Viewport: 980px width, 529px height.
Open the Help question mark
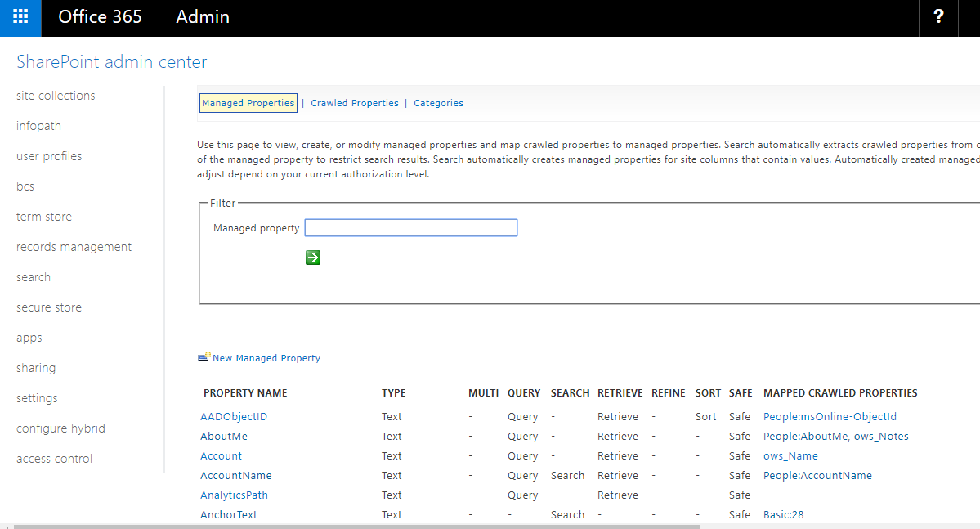click(938, 17)
